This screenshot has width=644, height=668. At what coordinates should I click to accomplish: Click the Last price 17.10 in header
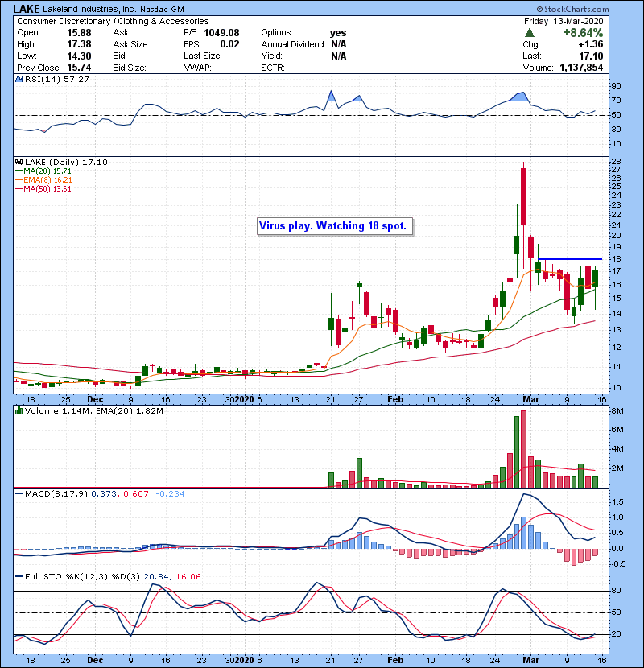pos(591,56)
